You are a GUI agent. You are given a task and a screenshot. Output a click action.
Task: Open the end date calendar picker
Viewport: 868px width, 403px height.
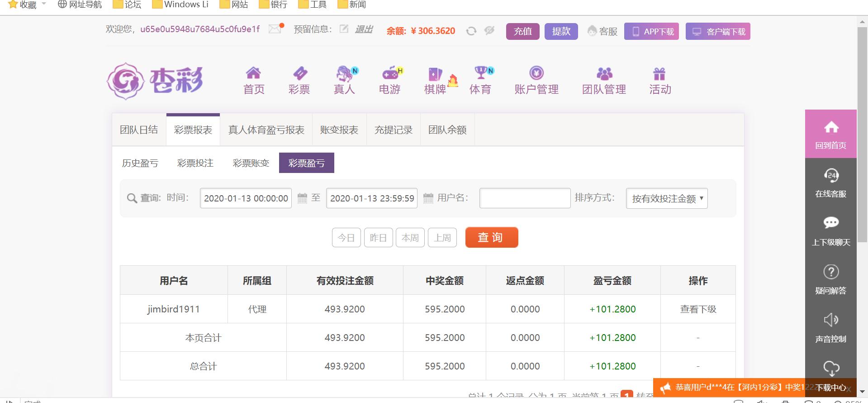point(428,198)
